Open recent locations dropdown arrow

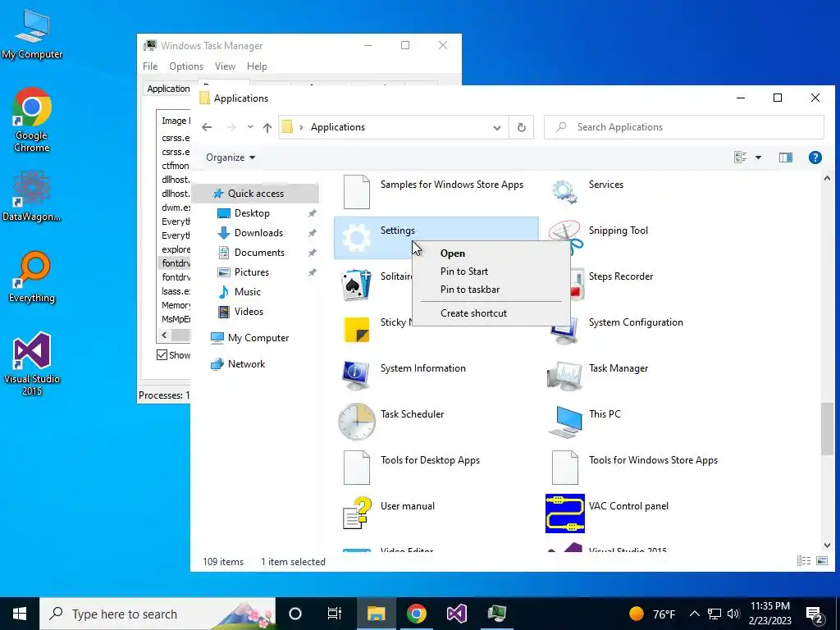coord(250,127)
